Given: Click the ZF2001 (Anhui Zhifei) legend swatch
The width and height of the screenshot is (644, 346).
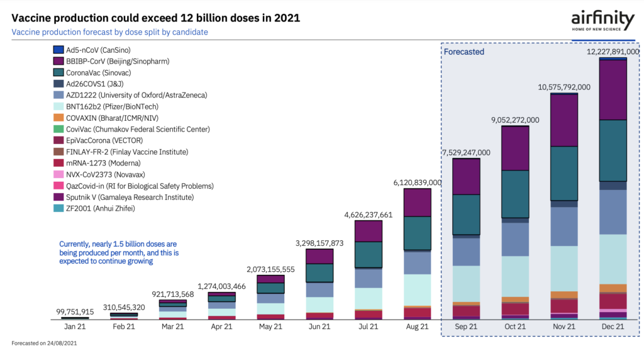Looking at the screenshot, I should [58, 208].
